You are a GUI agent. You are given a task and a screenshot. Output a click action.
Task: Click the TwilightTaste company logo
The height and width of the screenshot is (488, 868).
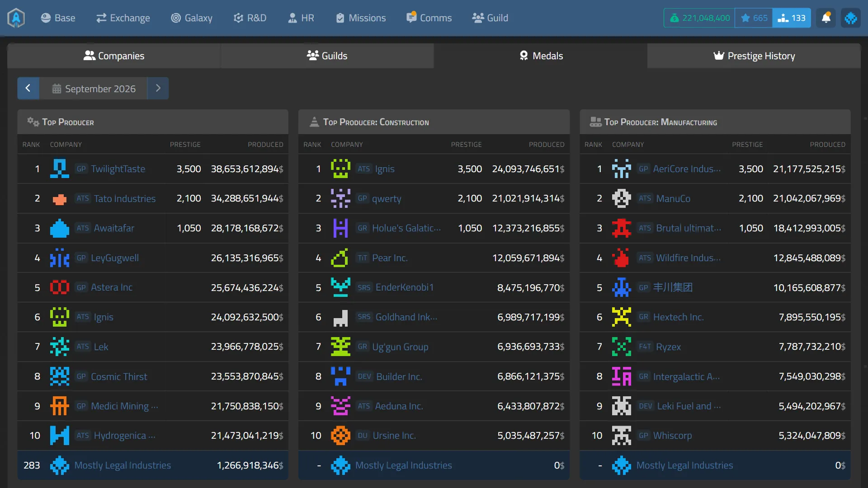pyautogui.click(x=60, y=169)
